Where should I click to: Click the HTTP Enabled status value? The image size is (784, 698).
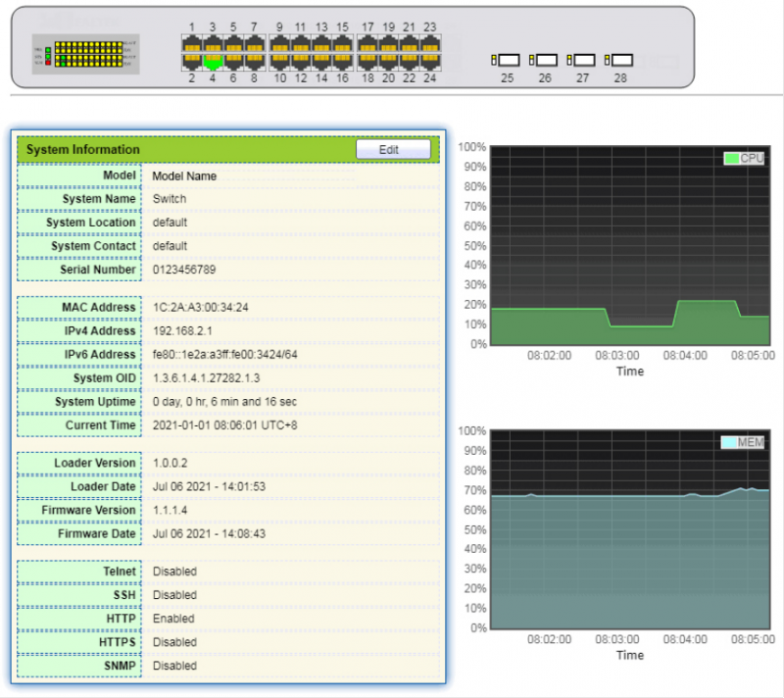[173, 619]
